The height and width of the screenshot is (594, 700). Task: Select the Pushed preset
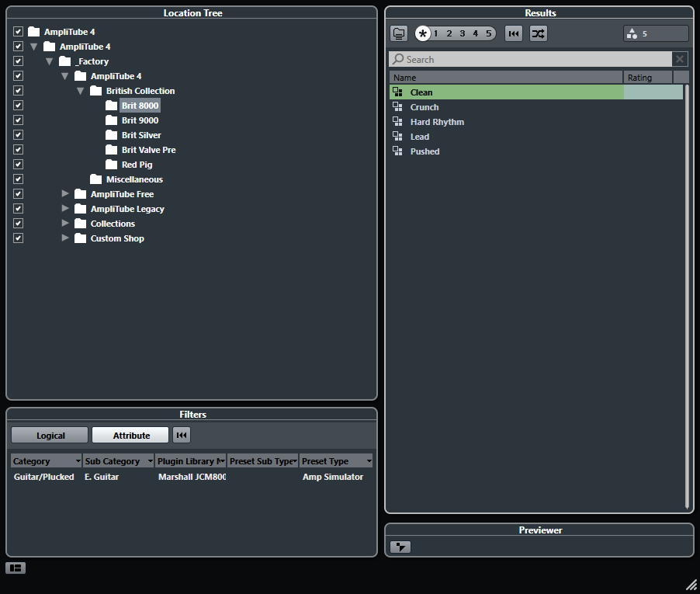535,151
